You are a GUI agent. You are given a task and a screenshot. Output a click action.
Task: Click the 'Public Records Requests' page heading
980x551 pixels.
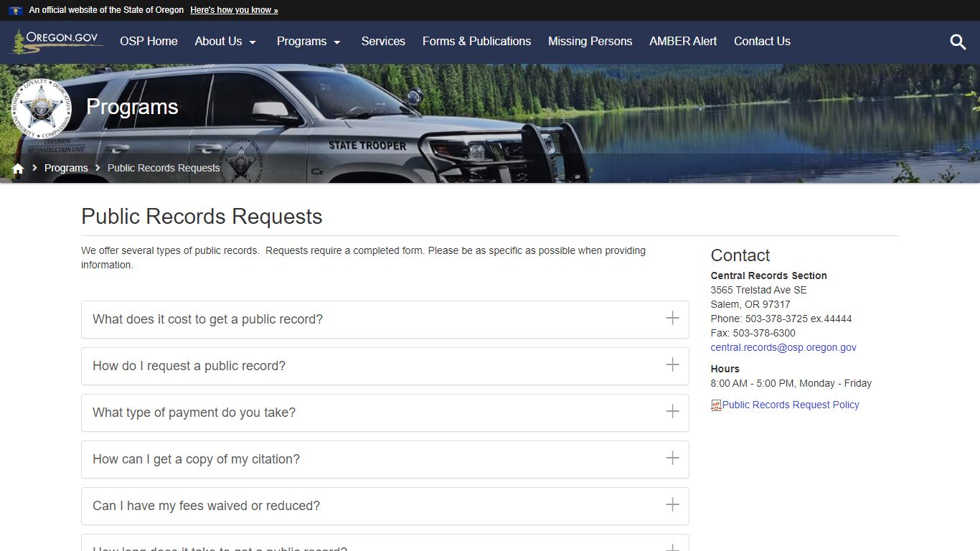[x=202, y=217]
